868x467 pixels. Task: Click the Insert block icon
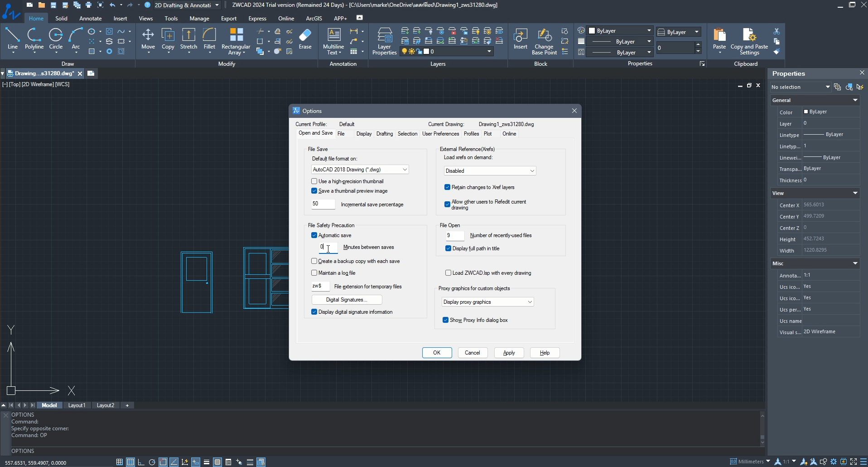pos(521,39)
